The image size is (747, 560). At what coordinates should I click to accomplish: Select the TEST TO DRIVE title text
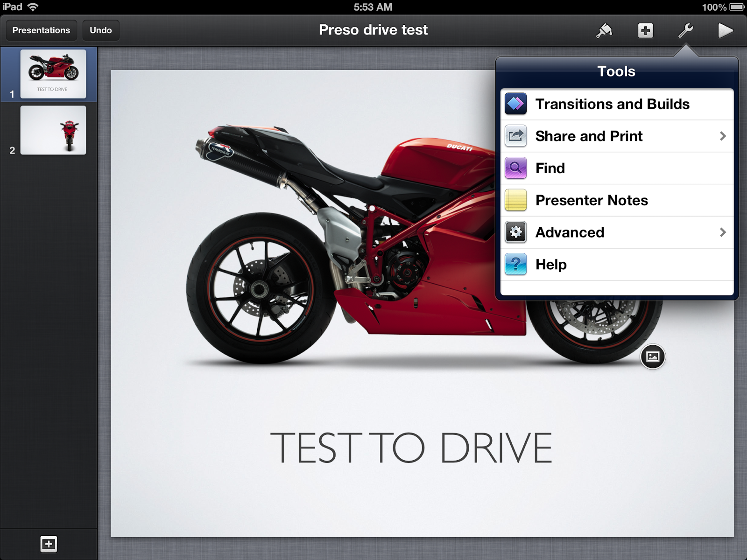tap(411, 448)
